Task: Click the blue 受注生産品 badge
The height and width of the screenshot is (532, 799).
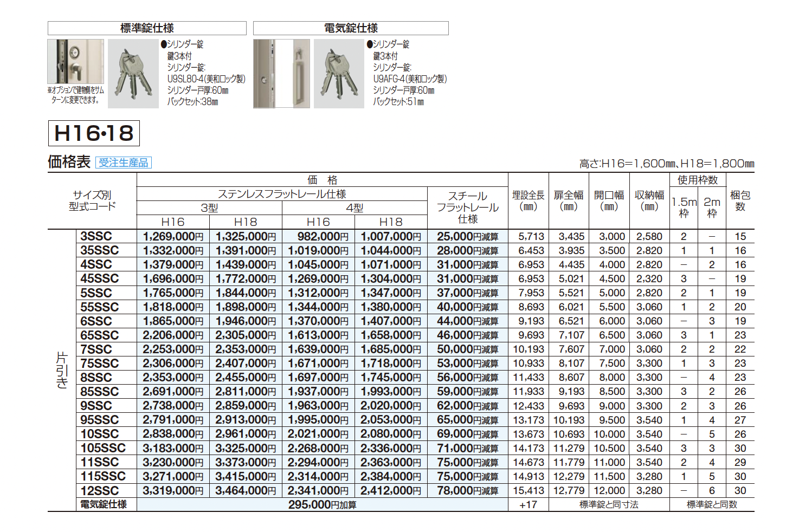Action: point(124,163)
